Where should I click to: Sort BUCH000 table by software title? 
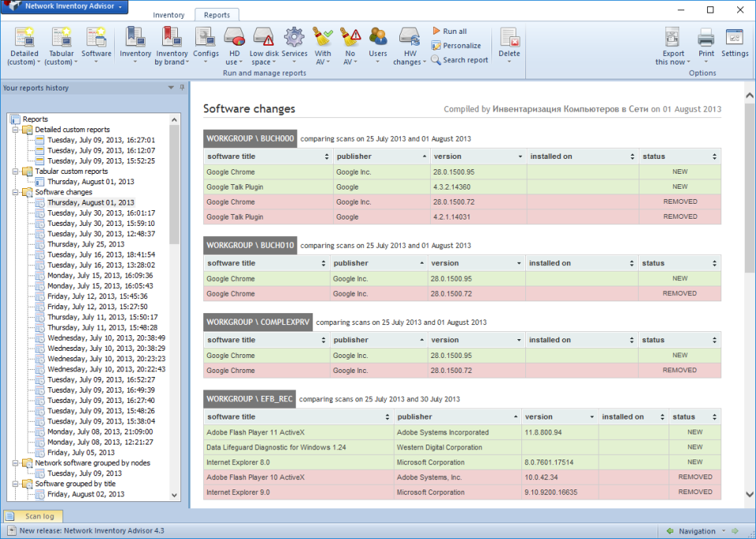[268, 157]
